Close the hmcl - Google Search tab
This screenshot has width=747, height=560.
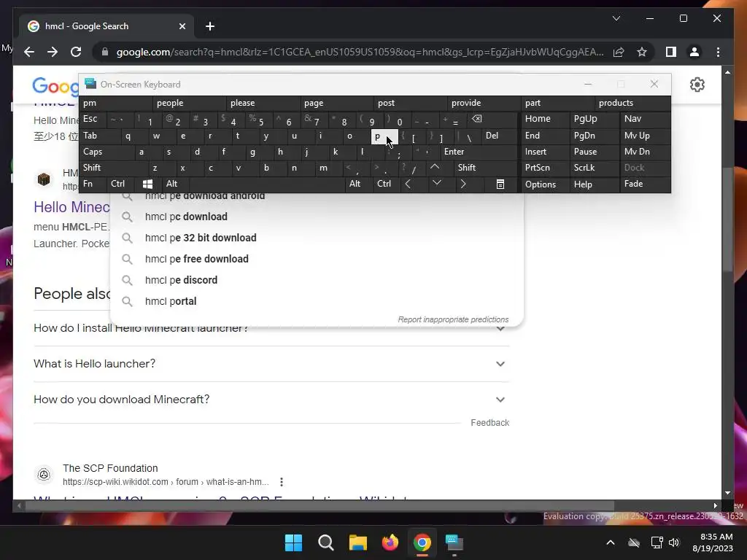point(182,26)
